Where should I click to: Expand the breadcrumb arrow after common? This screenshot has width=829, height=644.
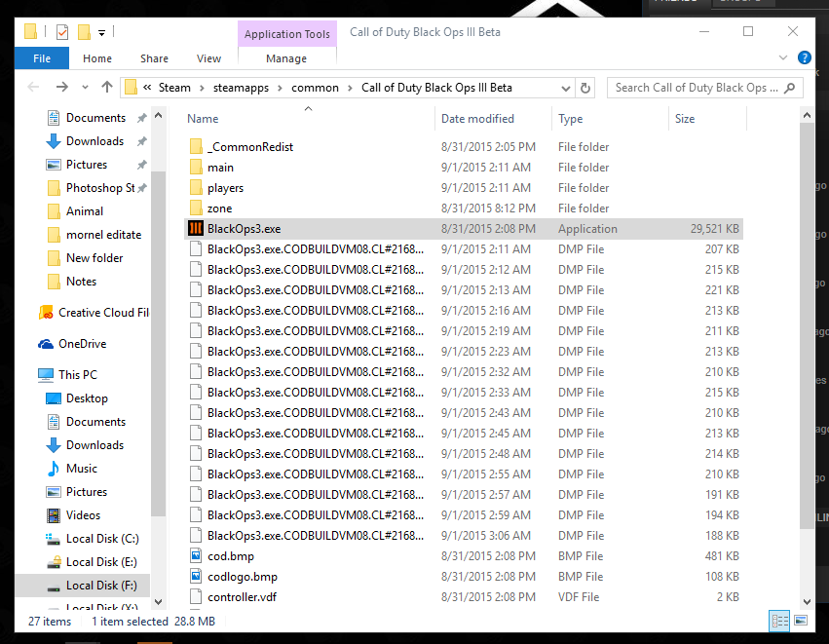click(350, 89)
